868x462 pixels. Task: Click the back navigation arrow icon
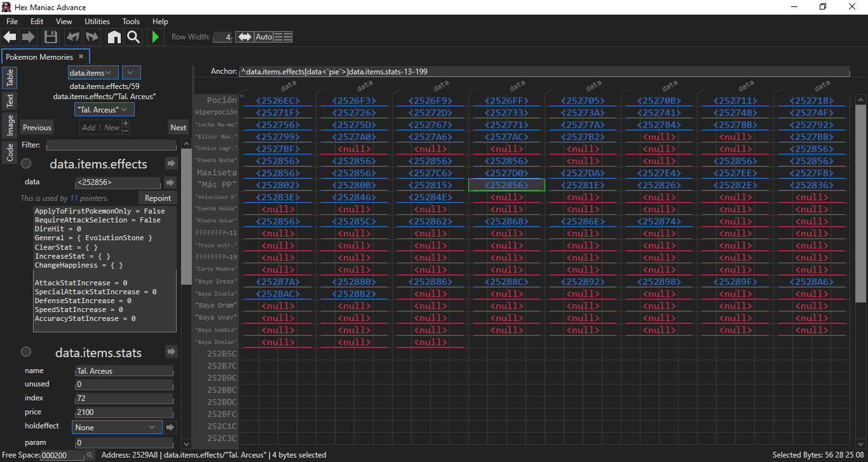pyautogui.click(x=10, y=37)
